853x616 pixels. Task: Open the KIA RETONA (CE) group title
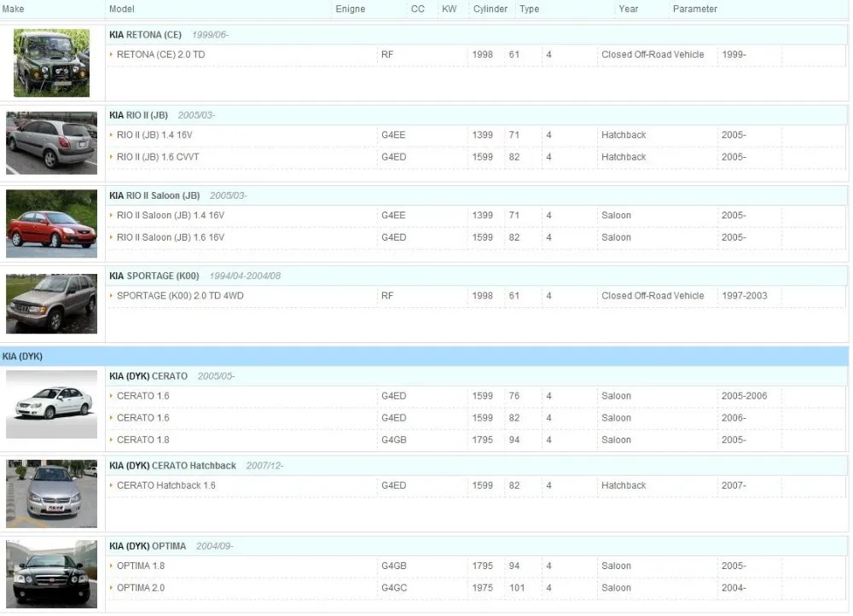tap(145, 35)
